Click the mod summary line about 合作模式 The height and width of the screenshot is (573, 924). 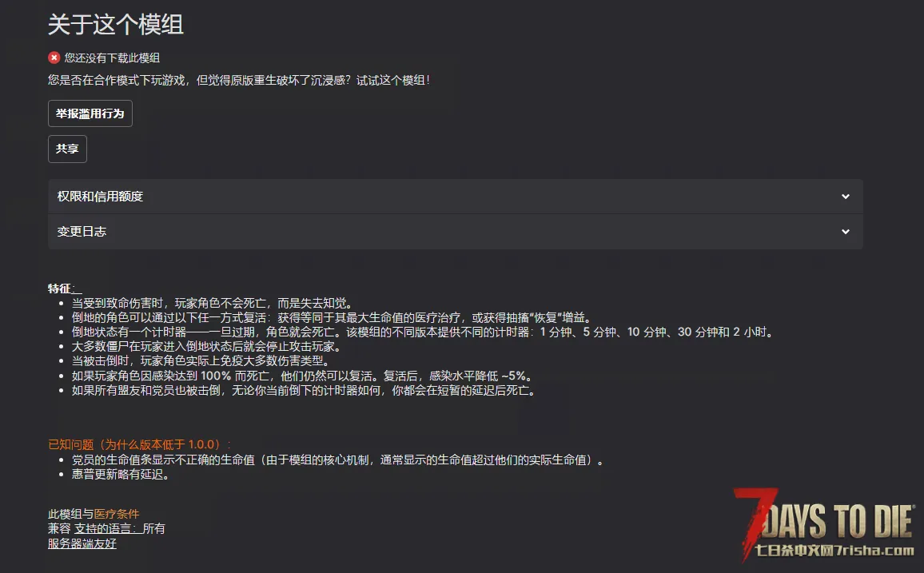point(239,80)
